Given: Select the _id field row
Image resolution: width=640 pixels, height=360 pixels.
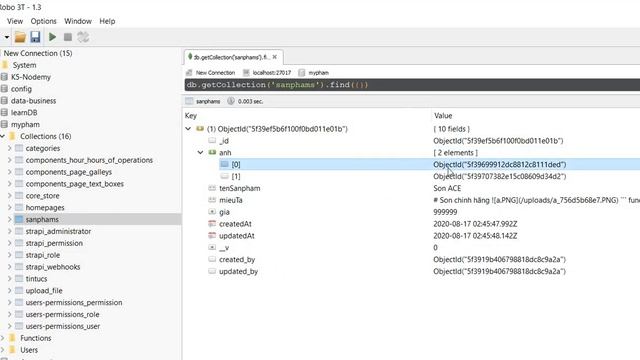Looking at the screenshot, I should 412,140.
